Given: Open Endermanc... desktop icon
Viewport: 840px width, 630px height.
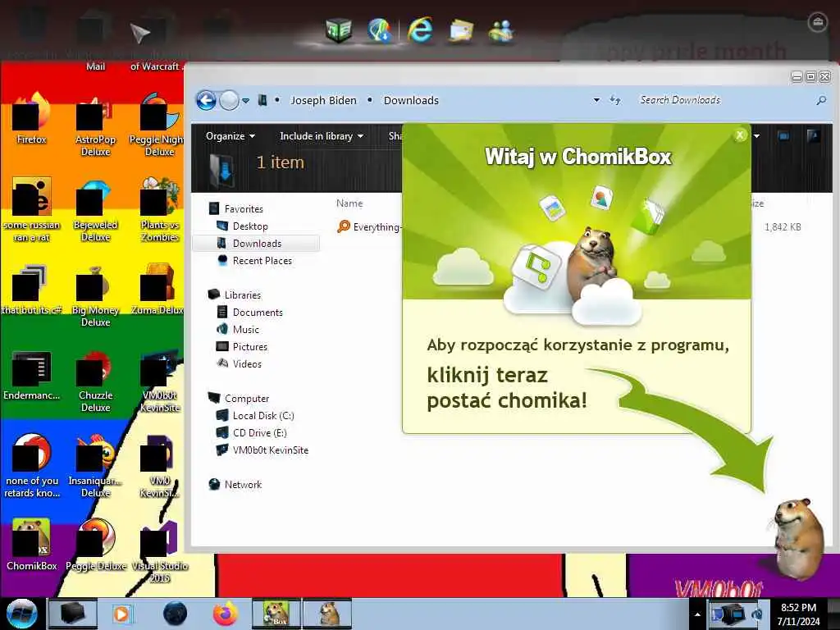Looking at the screenshot, I should pos(32,375).
